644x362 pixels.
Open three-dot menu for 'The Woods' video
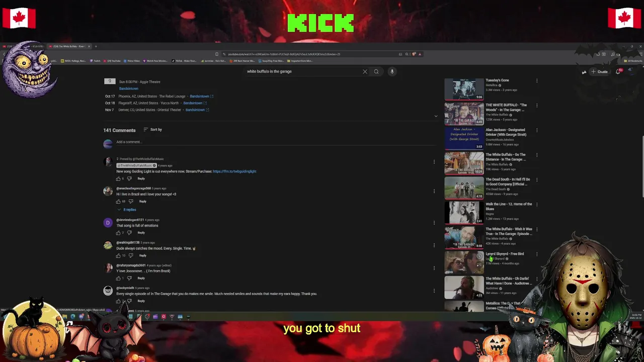(x=537, y=105)
